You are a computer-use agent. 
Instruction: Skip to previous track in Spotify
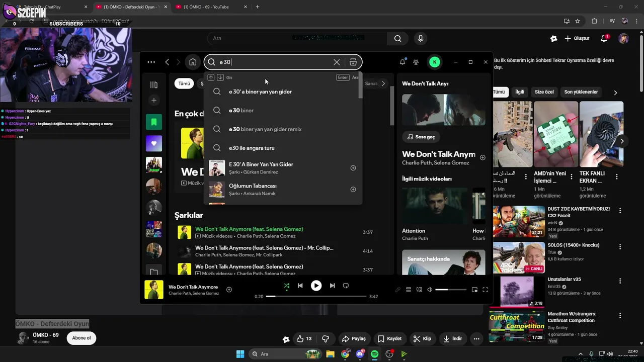(300, 286)
